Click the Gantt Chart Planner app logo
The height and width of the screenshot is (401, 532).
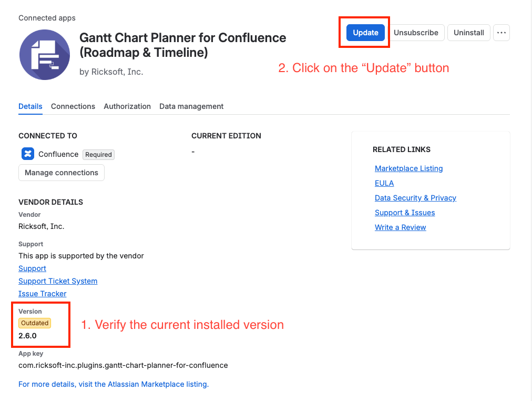tap(45, 55)
